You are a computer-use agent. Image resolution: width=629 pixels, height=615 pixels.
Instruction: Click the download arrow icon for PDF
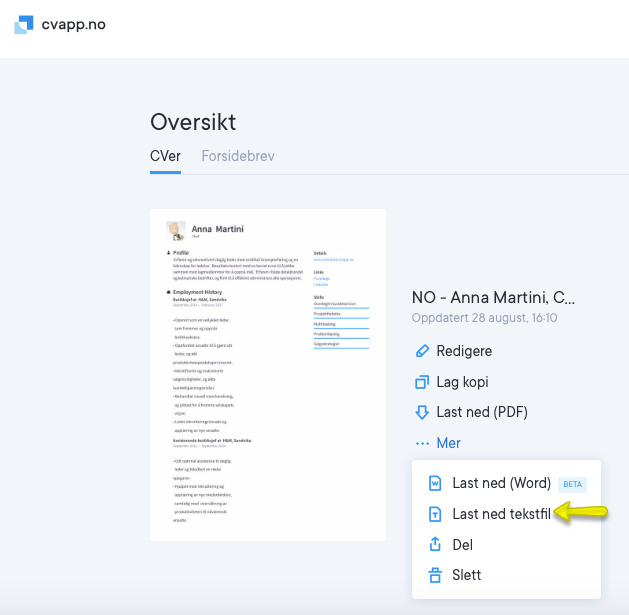(x=421, y=412)
